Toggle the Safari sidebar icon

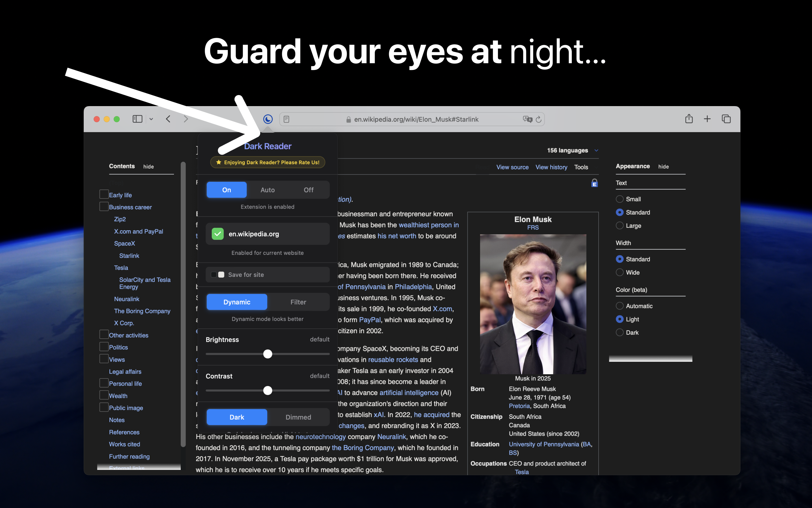(138, 119)
